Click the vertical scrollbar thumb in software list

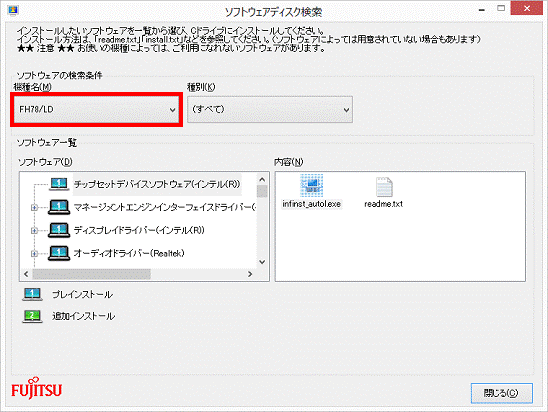pyautogui.click(x=262, y=191)
